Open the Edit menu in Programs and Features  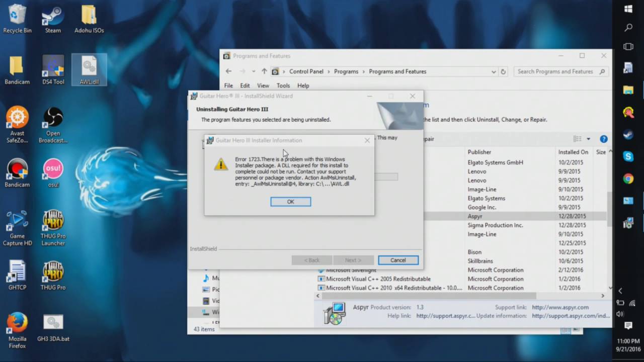pyautogui.click(x=245, y=85)
